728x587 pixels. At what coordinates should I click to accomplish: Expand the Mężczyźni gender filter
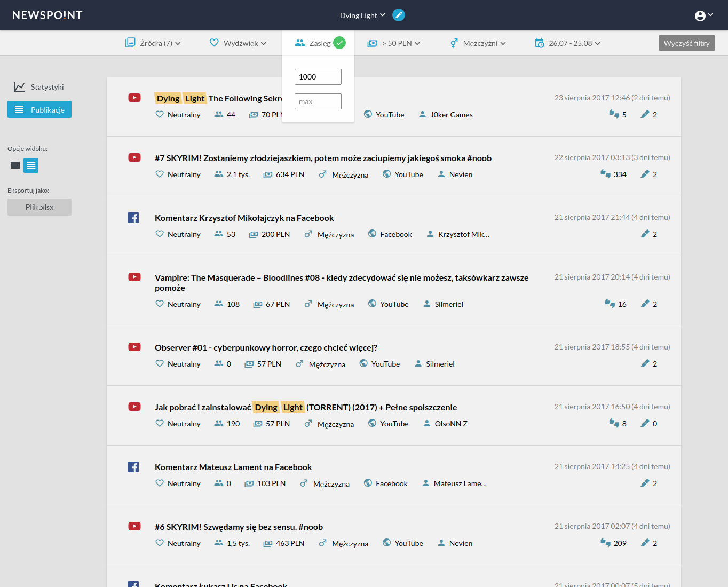click(x=478, y=43)
